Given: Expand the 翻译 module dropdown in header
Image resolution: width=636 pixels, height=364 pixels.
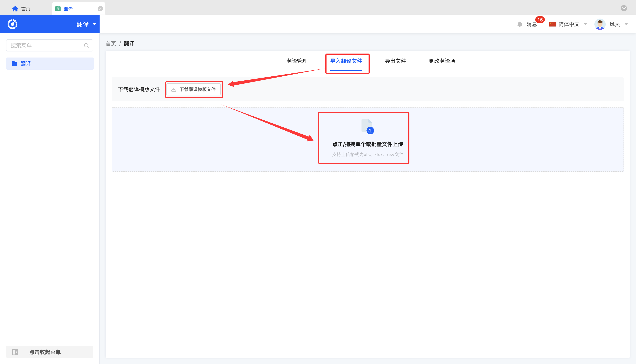Looking at the screenshot, I should coord(94,24).
